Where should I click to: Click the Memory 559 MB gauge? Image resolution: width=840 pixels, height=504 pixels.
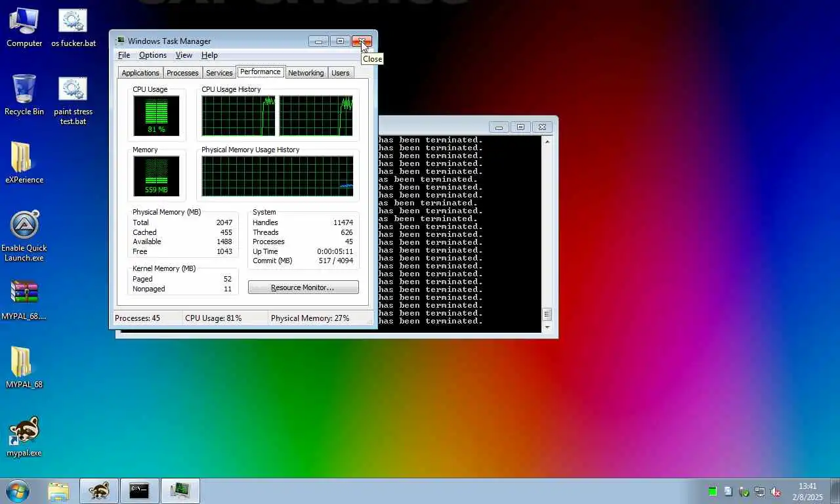(x=156, y=176)
